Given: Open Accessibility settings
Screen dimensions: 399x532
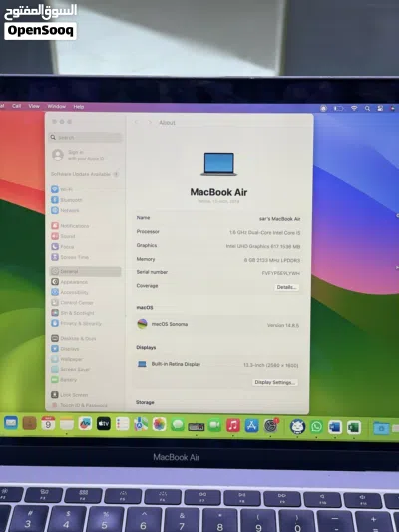Looking at the screenshot, I should tap(70, 292).
